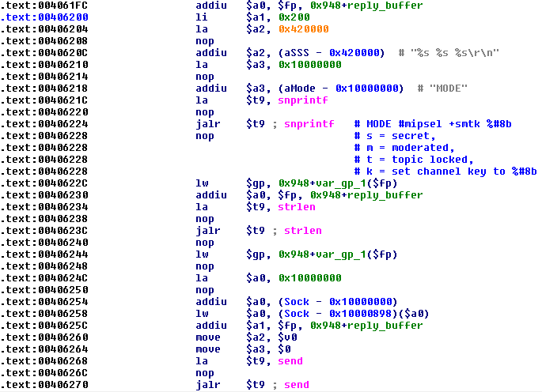Select address .text:00406230

click(x=44, y=195)
